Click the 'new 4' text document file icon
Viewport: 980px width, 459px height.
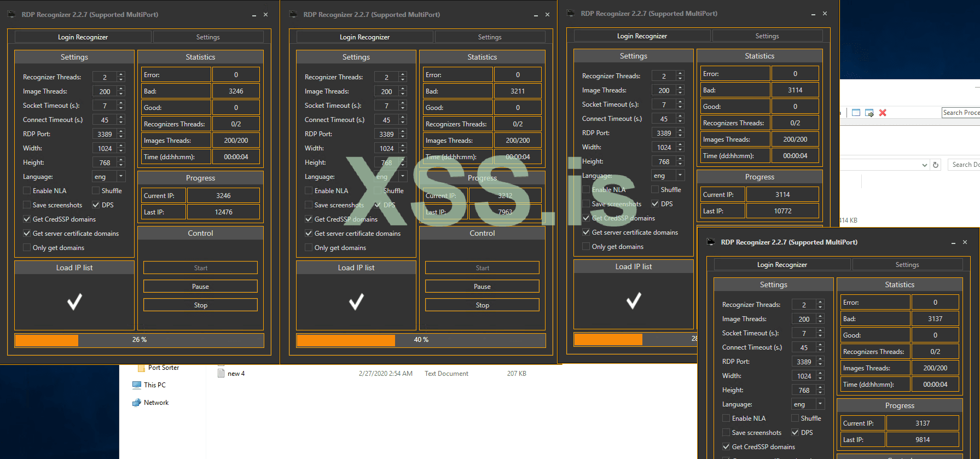pos(221,374)
